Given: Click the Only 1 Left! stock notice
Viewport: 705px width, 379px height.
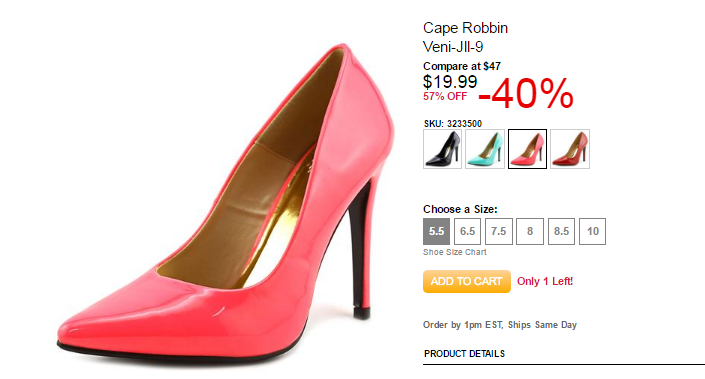Looking at the screenshot, I should pos(545,281).
